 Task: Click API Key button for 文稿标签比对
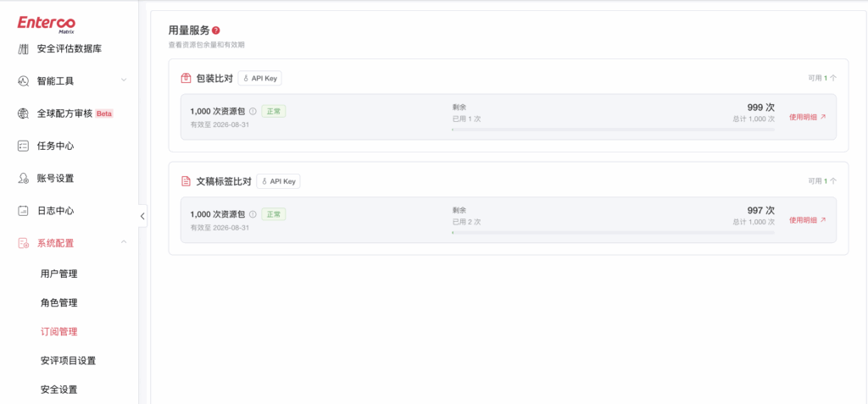coord(278,181)
